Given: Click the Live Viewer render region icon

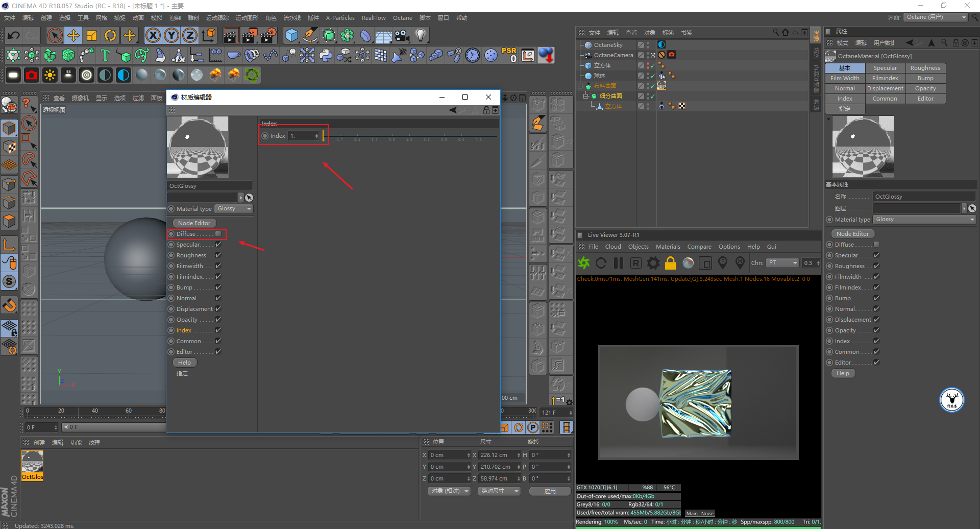Looking at the screenshot, I should 705,263.
